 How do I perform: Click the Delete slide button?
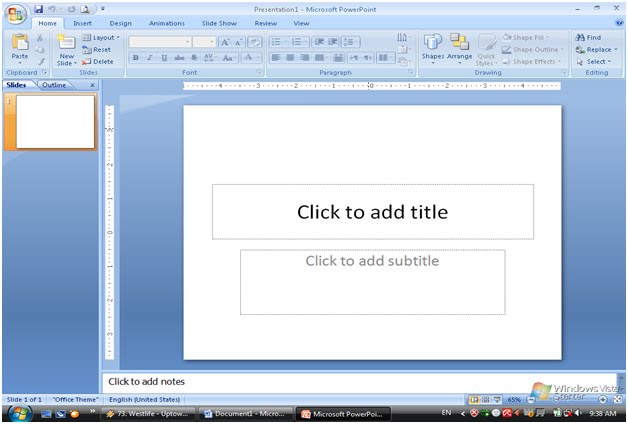(98, 62)
